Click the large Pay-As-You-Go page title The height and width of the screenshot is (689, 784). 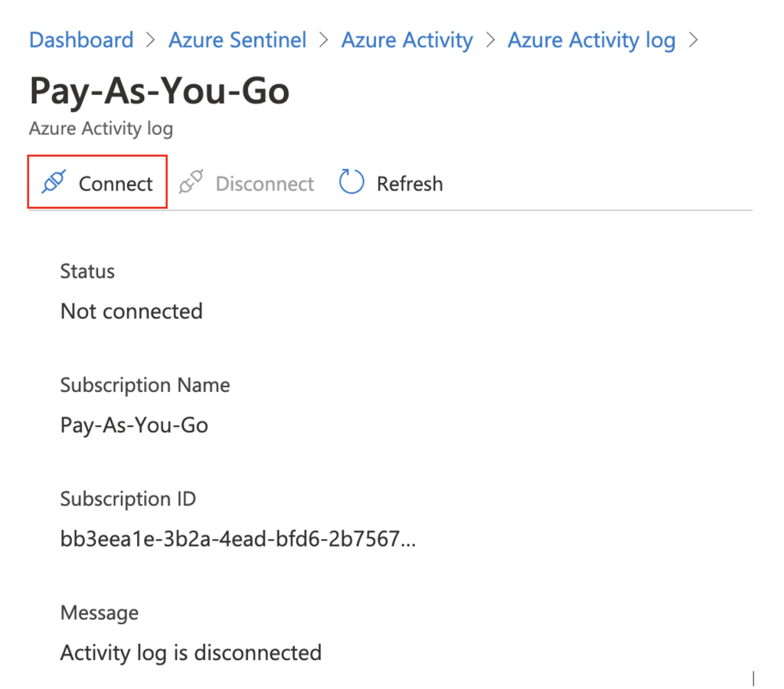coord(159,92)
